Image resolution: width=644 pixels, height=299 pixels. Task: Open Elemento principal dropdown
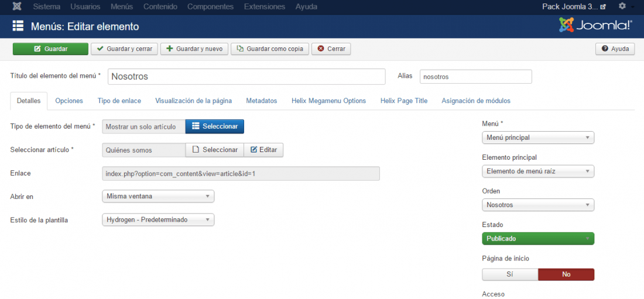point(538,171)
